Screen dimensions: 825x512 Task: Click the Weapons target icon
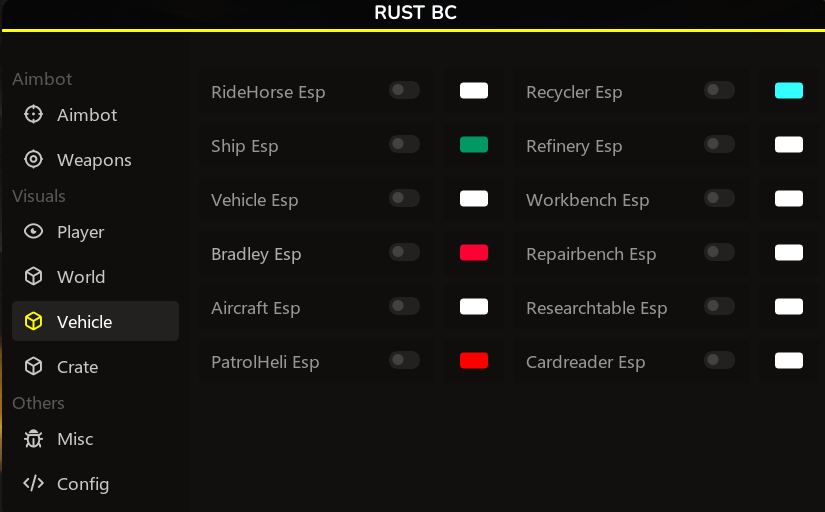34,160
